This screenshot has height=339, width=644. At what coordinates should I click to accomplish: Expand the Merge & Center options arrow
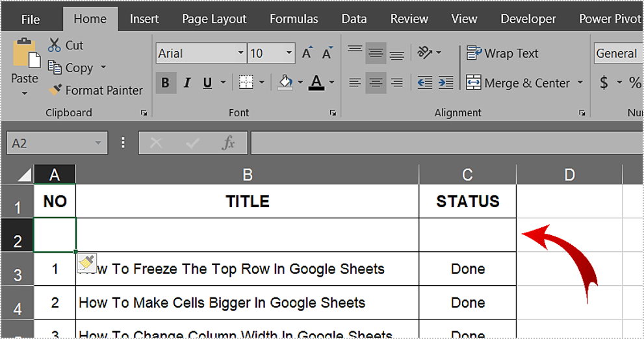(580, 82)
